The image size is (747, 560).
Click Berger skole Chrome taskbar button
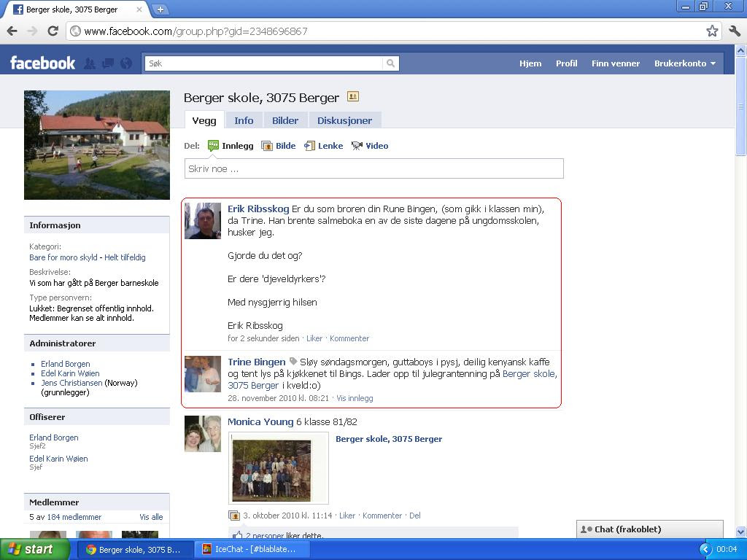pyautogui.click(x=135, y=550)
